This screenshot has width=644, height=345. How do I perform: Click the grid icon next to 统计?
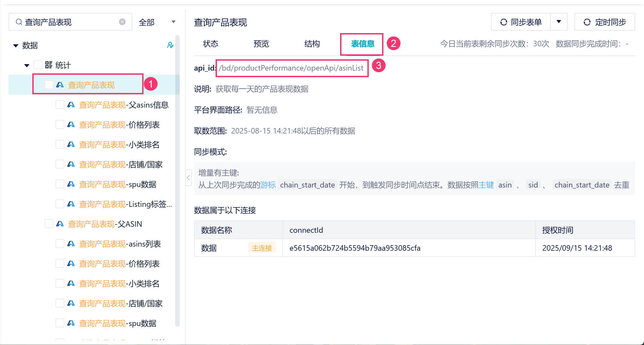coord(49,65)
